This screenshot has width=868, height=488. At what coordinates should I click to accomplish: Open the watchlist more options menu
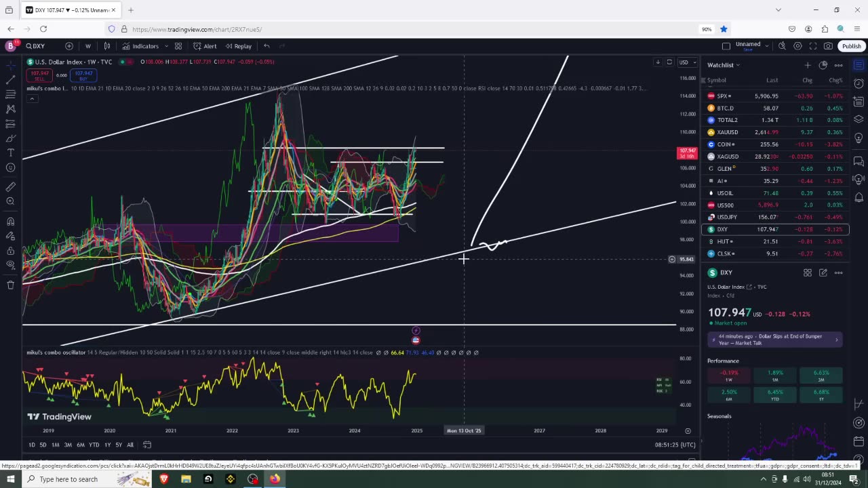click(839, 65)
